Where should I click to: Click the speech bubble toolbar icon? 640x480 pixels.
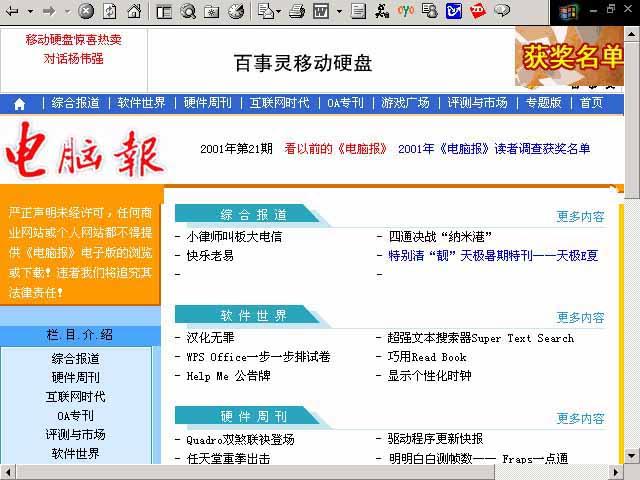[x=502, y=10]
